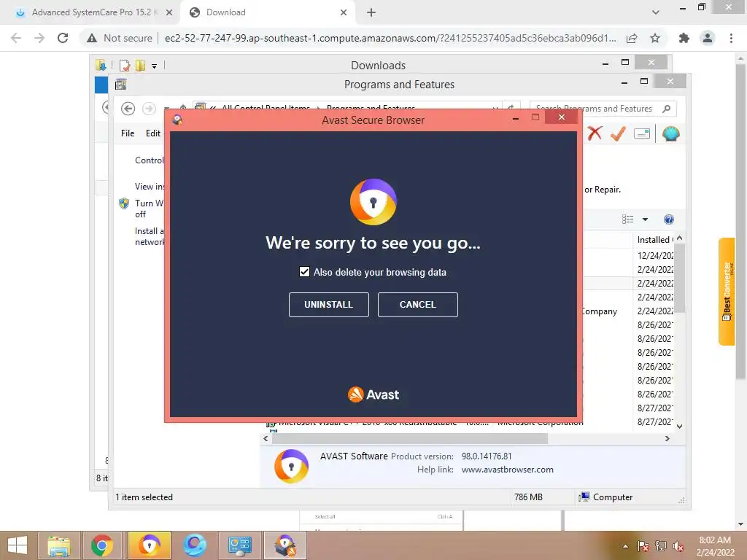
Task: Click the 786 MB status value
Action: (x=528, y=497)
